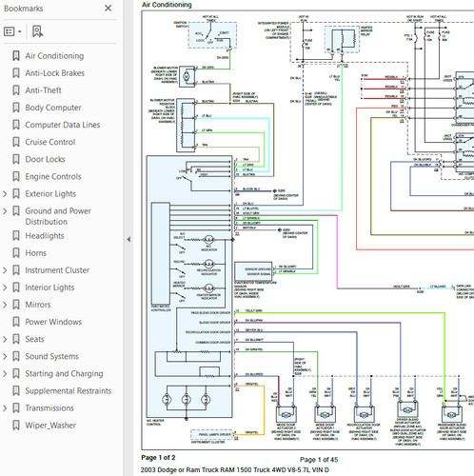Click the bookmark icon beside Engine Controls
Screen dimensions: 474x476
coord(16,176)
